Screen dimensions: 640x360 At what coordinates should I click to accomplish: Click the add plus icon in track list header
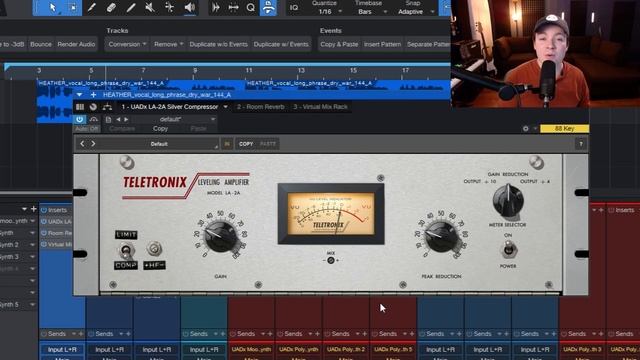tap(33, 209)
